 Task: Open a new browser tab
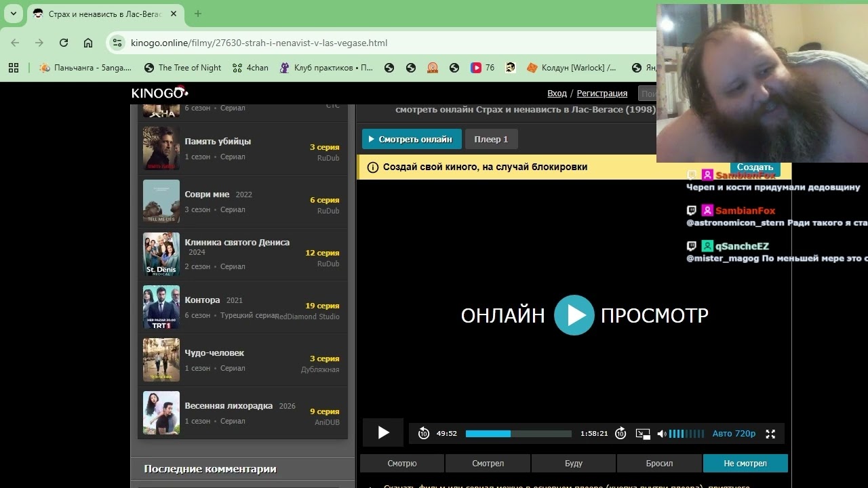click(x=198, y=14)
